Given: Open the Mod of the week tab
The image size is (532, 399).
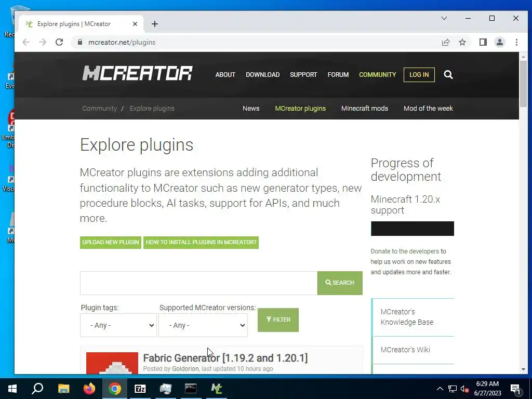Looking at the screenshot, I should pyautogui.click(x=428, y=108).
